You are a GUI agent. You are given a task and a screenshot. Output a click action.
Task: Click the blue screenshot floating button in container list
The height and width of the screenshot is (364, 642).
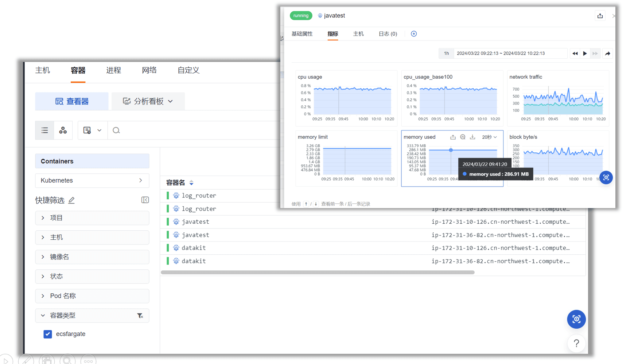pos(576,319)
